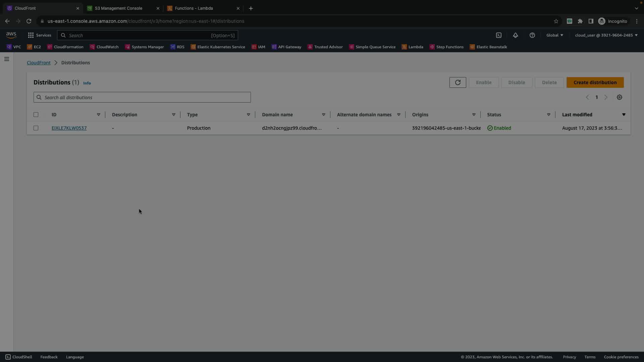The width and height of the screenshot is (644, 362).
Task: Check the EIXLE7KLW0S37 distribution row checkbox
Action: 36,128
